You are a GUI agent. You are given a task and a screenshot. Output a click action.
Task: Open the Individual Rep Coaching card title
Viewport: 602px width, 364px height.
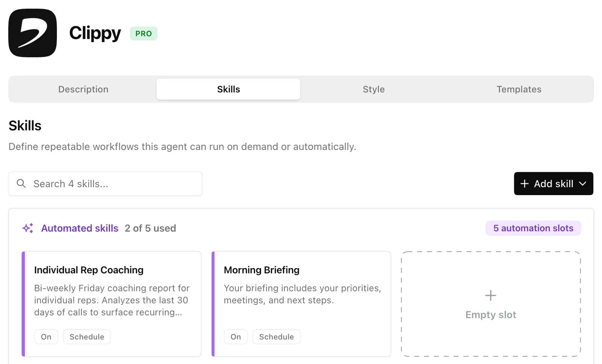pyautogui.click(x=89, y=270)
